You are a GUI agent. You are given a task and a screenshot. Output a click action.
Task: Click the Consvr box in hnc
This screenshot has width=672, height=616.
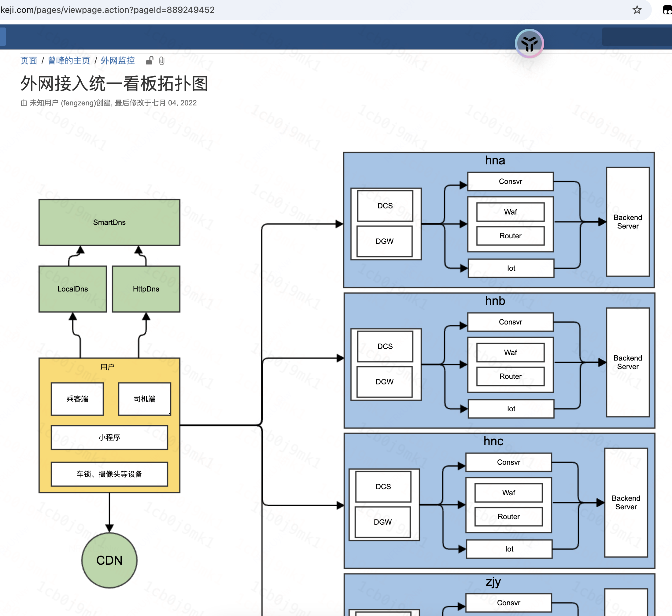[x=508, y=462]
